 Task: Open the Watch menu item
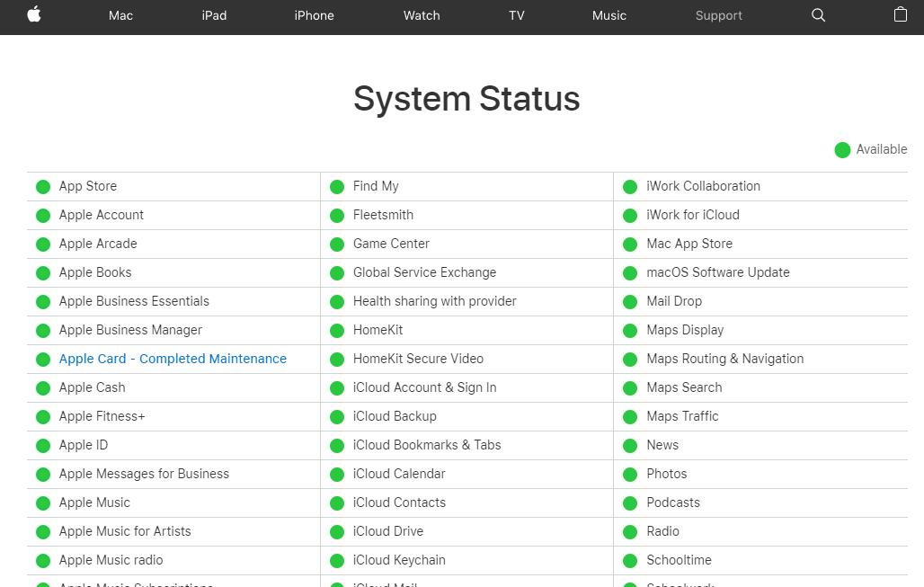(422, 15)
